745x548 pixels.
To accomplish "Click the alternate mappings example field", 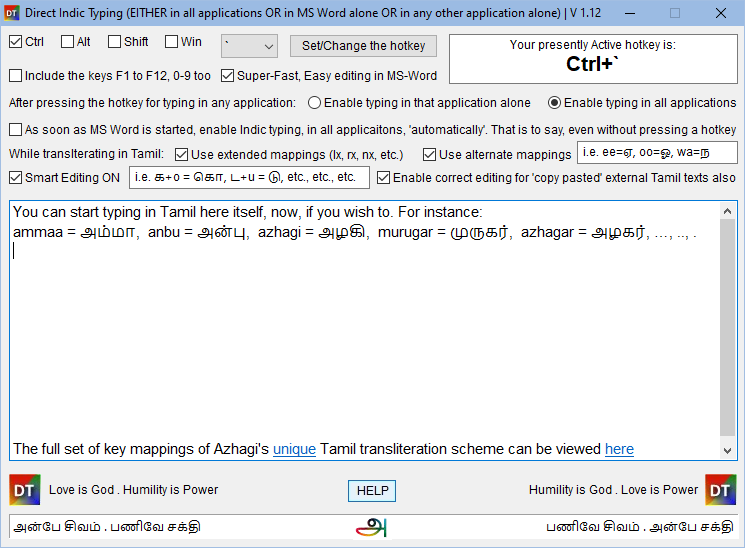I will point(657,153).
